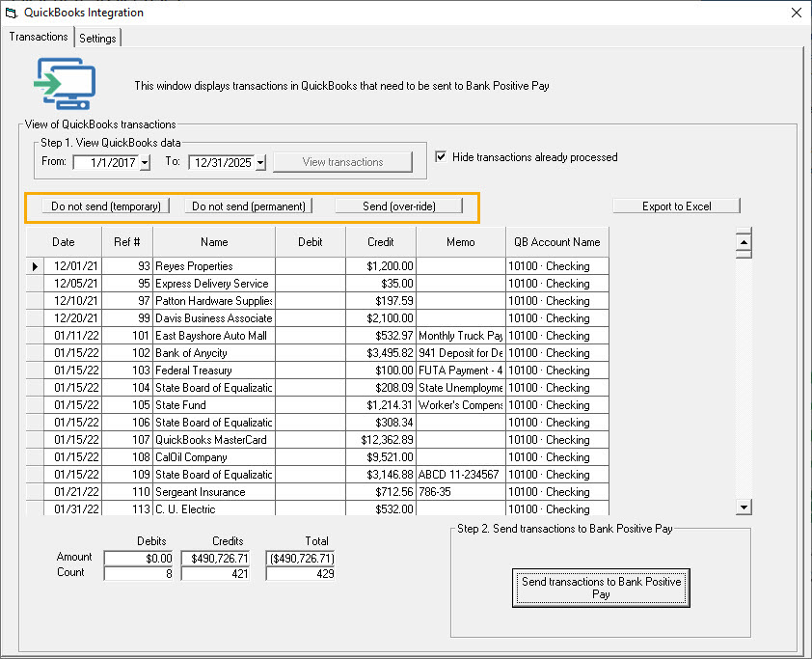
Task: Select Davis Business Associate name cell
Action: (x=214, y=318)
